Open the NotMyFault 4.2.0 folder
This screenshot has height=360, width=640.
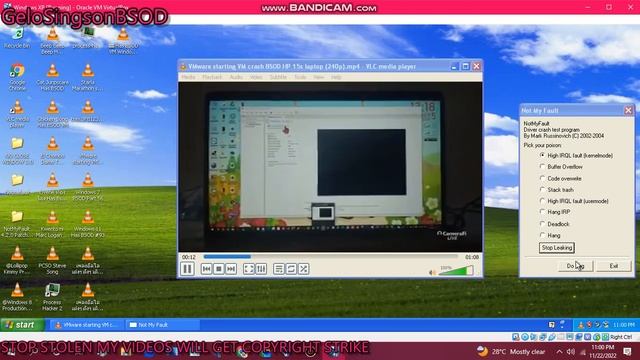click(17, 224)
